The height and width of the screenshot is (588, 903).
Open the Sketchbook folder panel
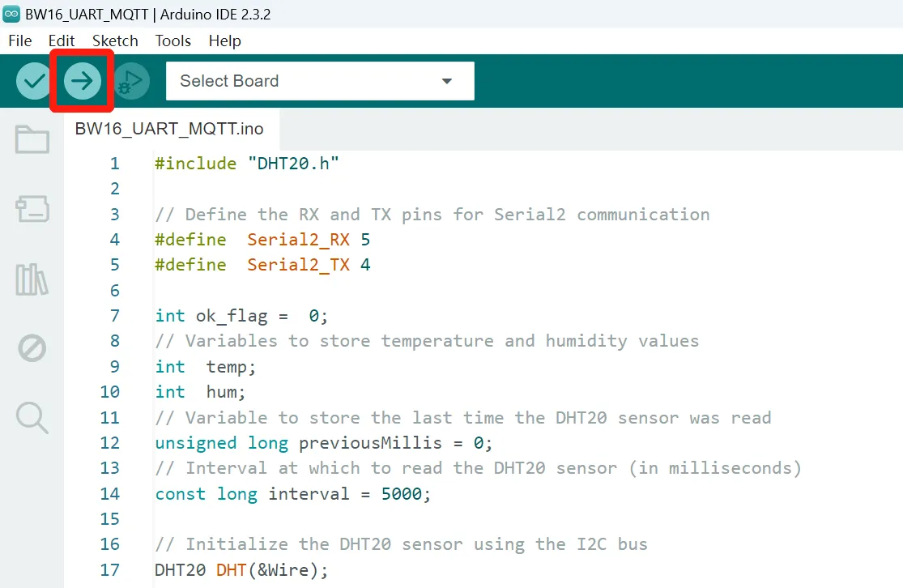pyautogui.click(x=32, y=139)
